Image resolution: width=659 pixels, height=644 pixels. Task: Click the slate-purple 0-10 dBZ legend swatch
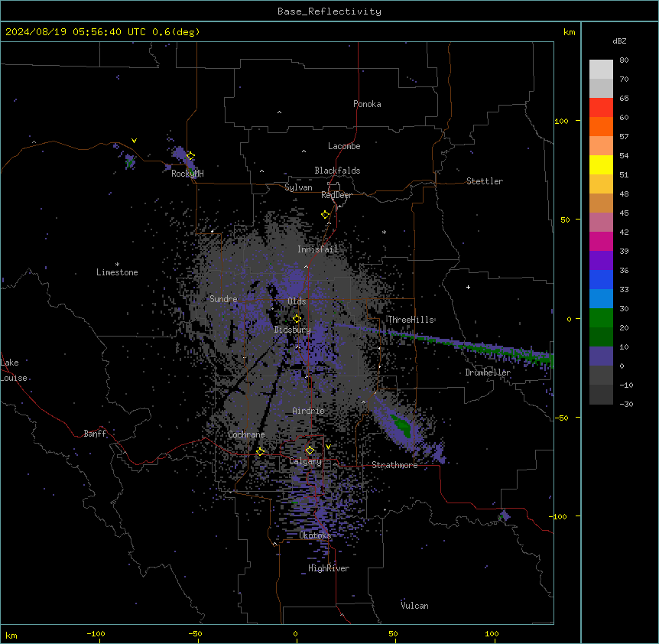pos(601,356)
